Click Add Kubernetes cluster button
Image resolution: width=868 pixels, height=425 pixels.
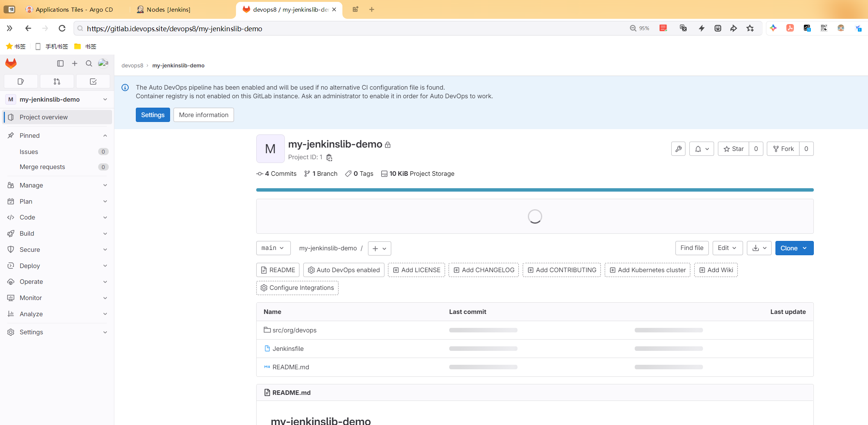tap(648, 270)
